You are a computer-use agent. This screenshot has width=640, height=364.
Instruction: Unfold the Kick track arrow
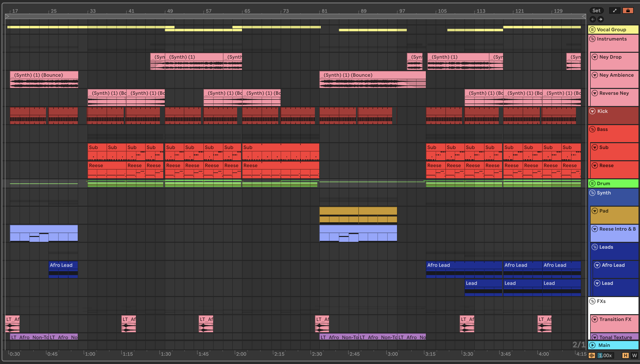[592, 111]
